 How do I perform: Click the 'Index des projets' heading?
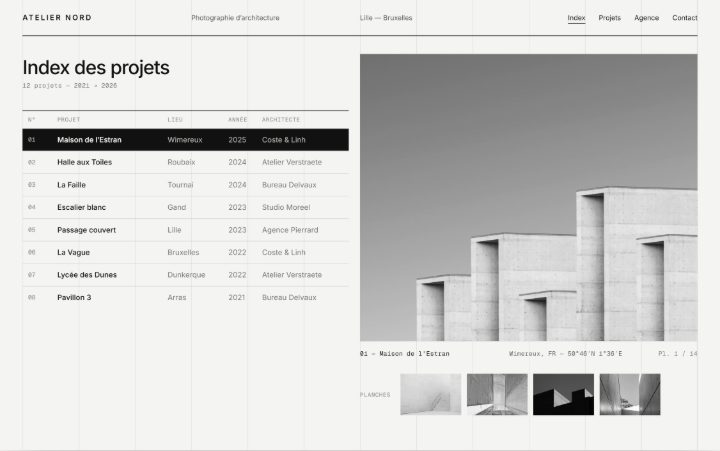(96, 68)
